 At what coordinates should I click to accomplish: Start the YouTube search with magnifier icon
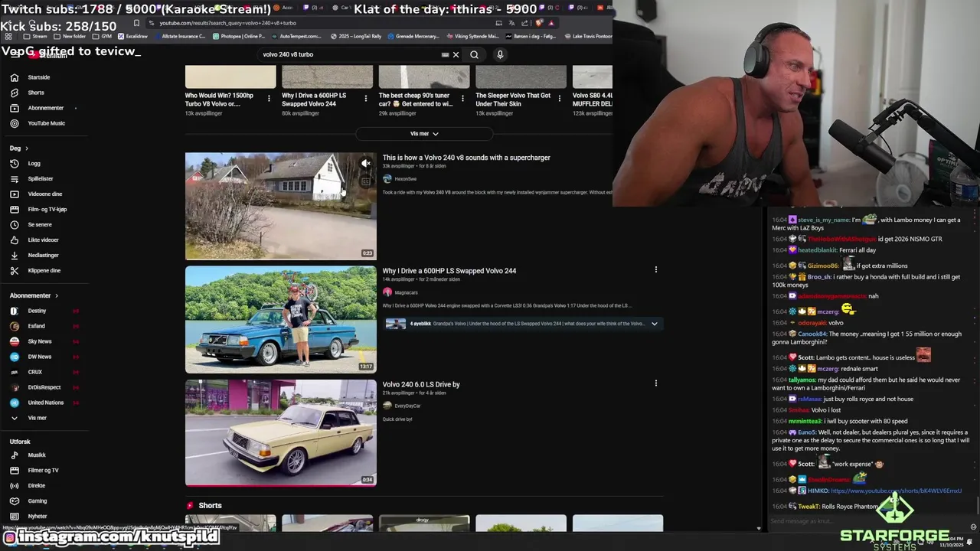coord(474,54)
